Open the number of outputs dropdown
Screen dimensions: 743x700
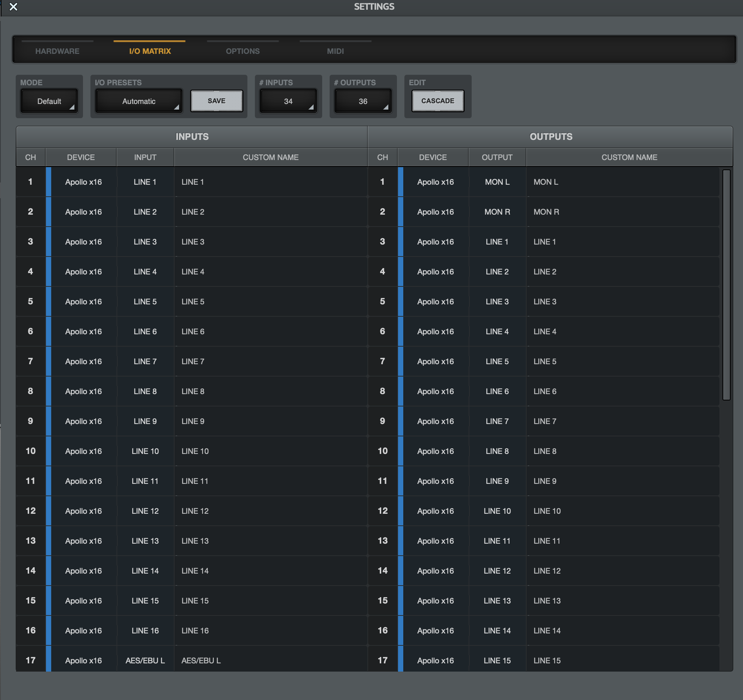tap(363, 101)
